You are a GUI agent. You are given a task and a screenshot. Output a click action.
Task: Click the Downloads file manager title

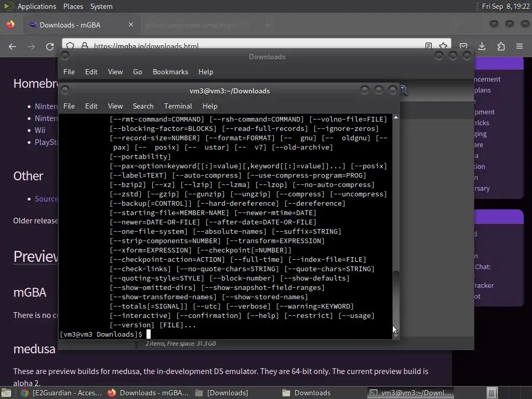tap(267, 57)
